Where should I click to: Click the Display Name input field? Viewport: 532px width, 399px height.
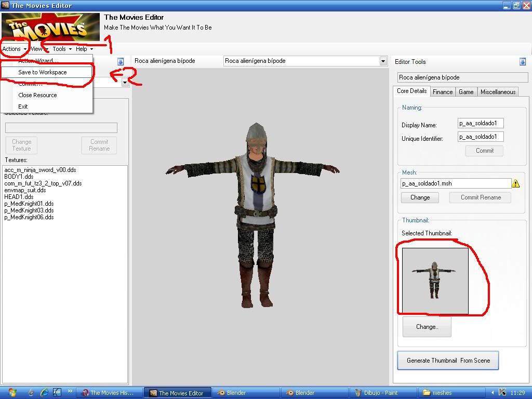click(x=481, y=123)
